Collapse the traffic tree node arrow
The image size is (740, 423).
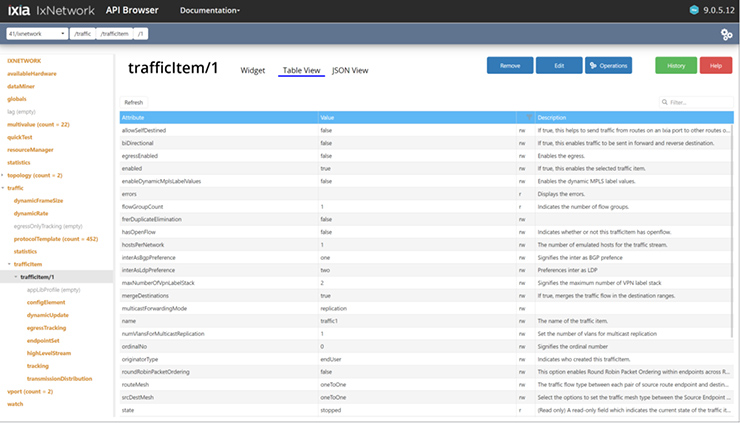point(2,188)
